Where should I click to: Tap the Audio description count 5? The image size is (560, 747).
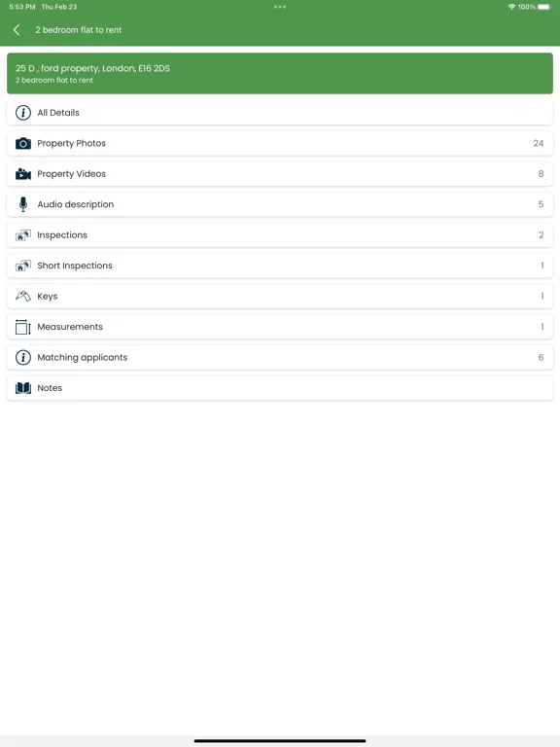click(x=541, y=204)
